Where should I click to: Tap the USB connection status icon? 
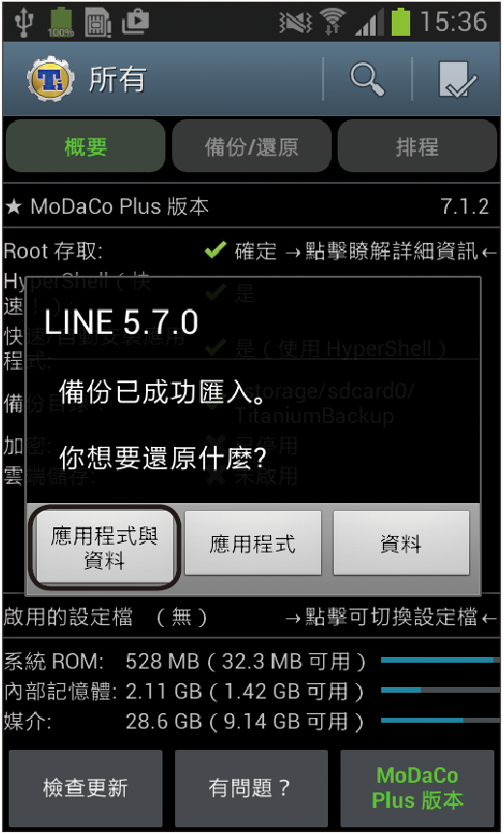point(24,22)
